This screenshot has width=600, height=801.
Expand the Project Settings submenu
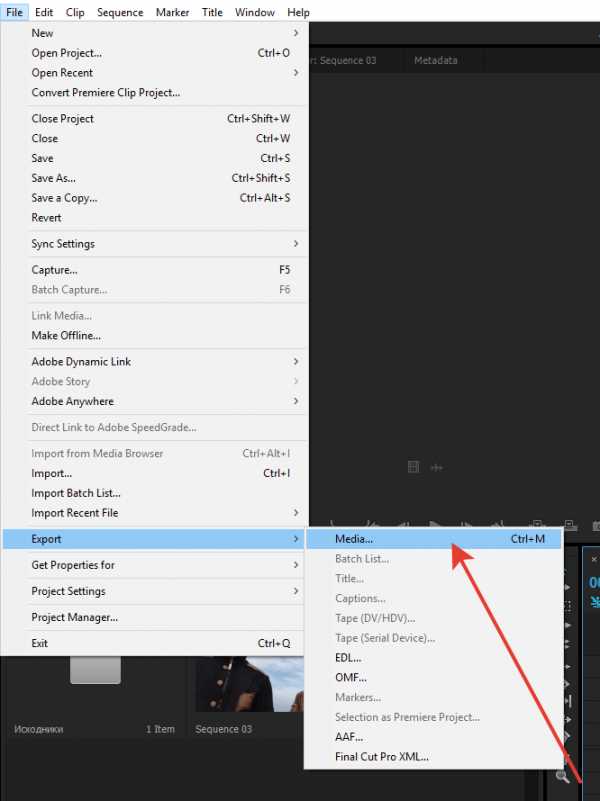(68, 591)
